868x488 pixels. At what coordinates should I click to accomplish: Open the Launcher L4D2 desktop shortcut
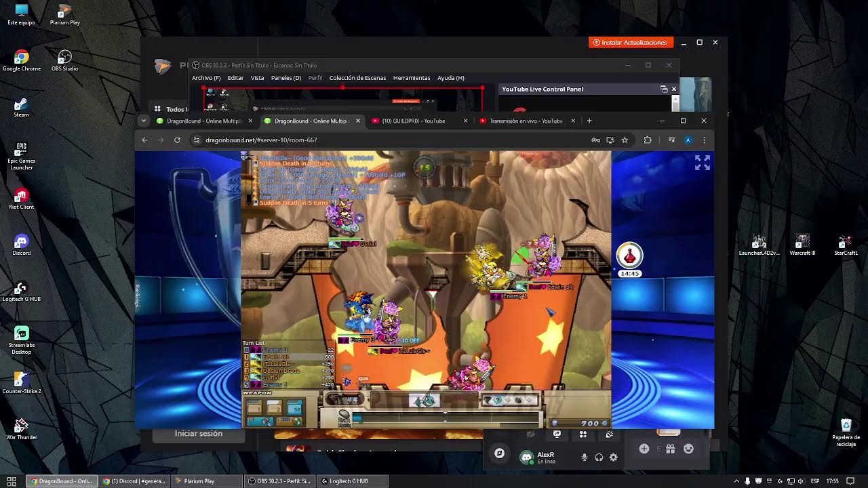(759, 245)
